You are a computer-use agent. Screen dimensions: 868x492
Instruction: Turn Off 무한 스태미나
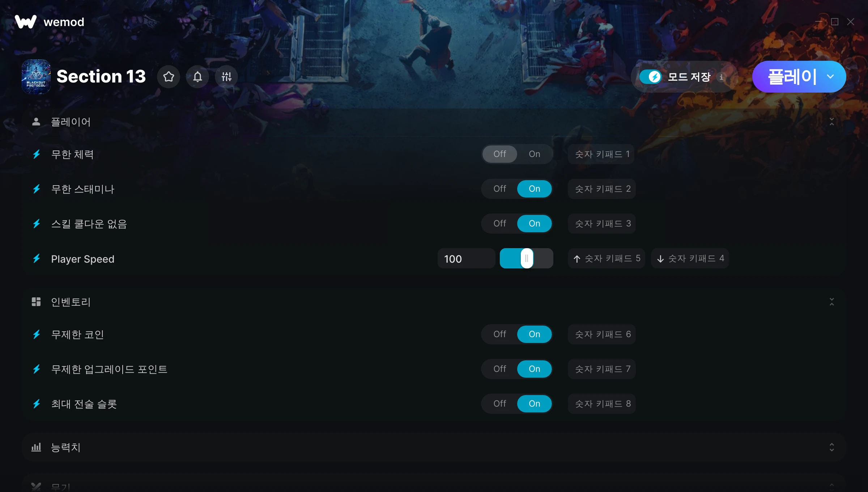(x=500, y=189)
